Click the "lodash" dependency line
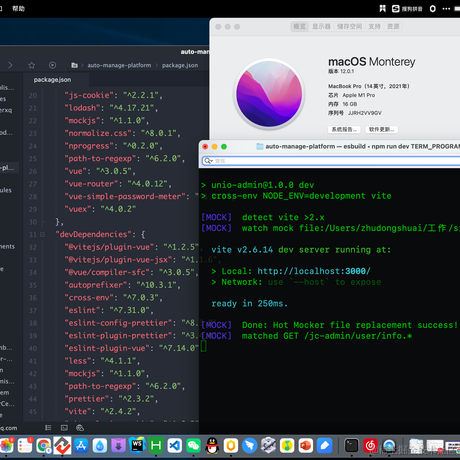This screenshot has width=460, height=460. click(x=111, y=108)
